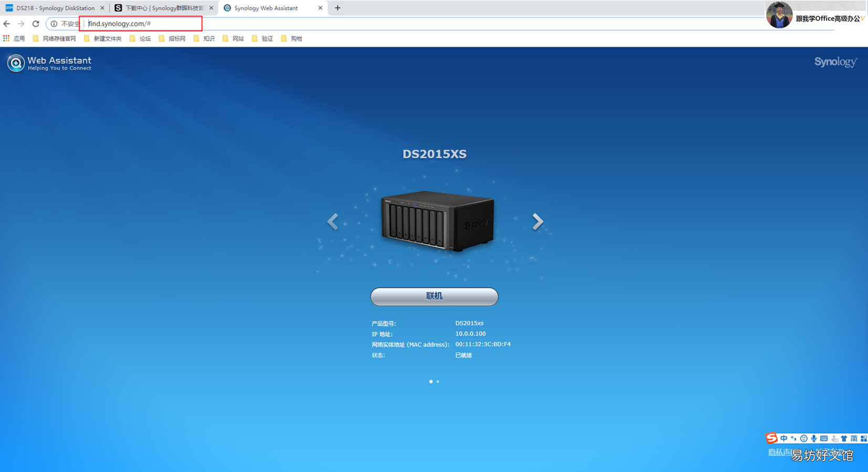
Task: Select the Synology Web Assistant tab
Action: click(x=273, y=8)
